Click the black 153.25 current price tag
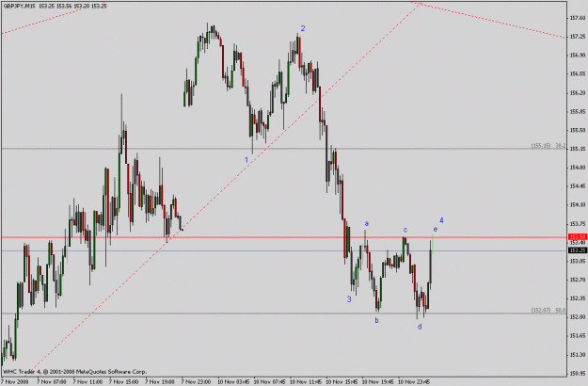 (x=578, y=250)
